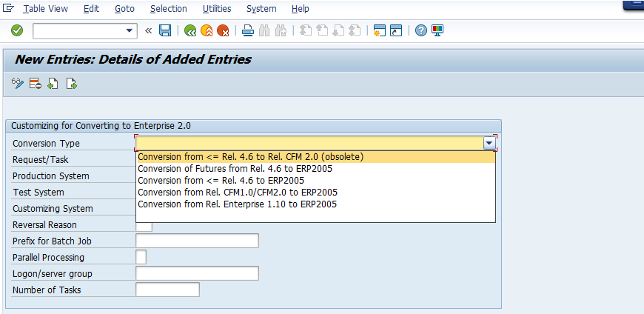Open the System menu

pos(261,9)
